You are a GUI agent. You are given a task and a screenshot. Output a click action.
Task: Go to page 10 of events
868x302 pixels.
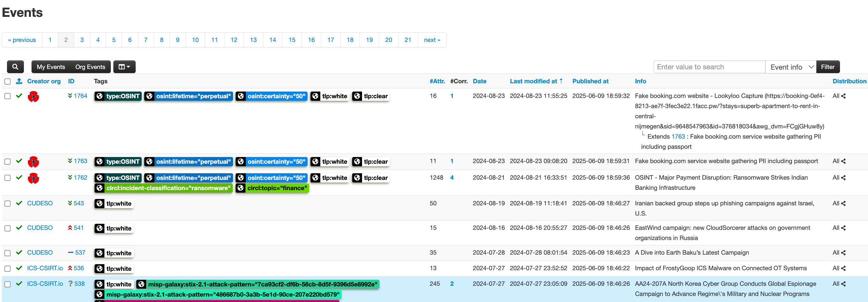(x=196, y=40)
